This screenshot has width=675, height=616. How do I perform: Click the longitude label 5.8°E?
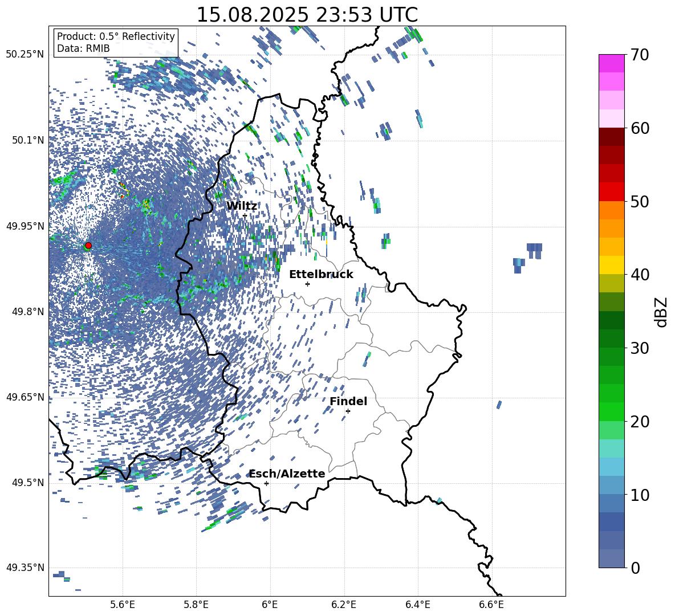coord(196,605)
